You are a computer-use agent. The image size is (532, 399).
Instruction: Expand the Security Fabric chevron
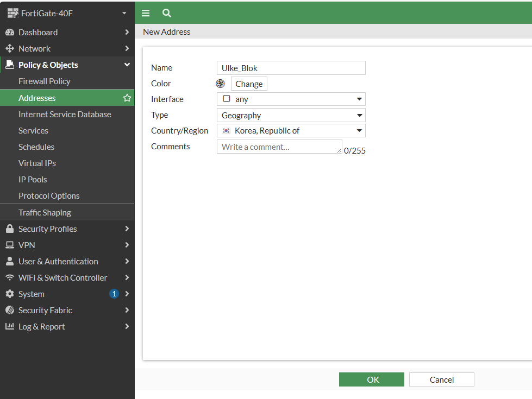pyautogui.click(x=127, y=310)
